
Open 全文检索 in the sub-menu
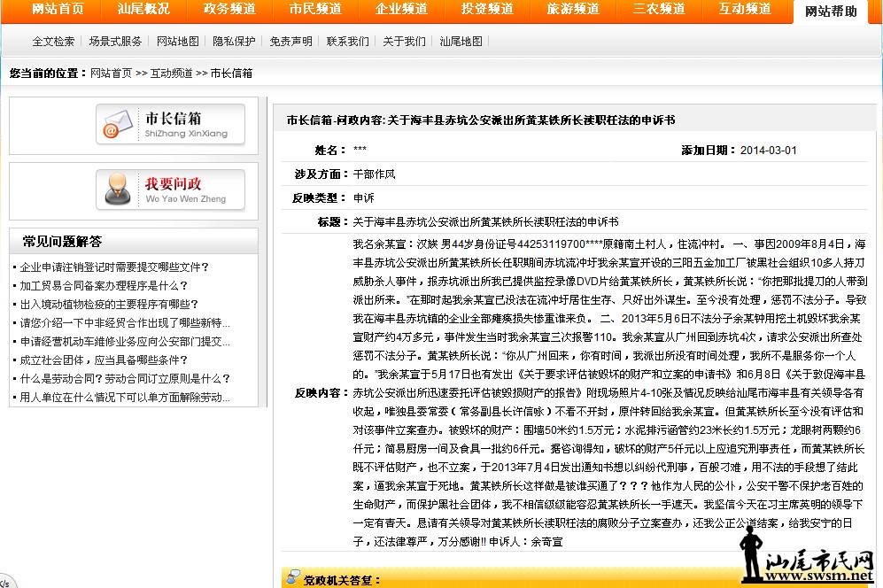53,42
